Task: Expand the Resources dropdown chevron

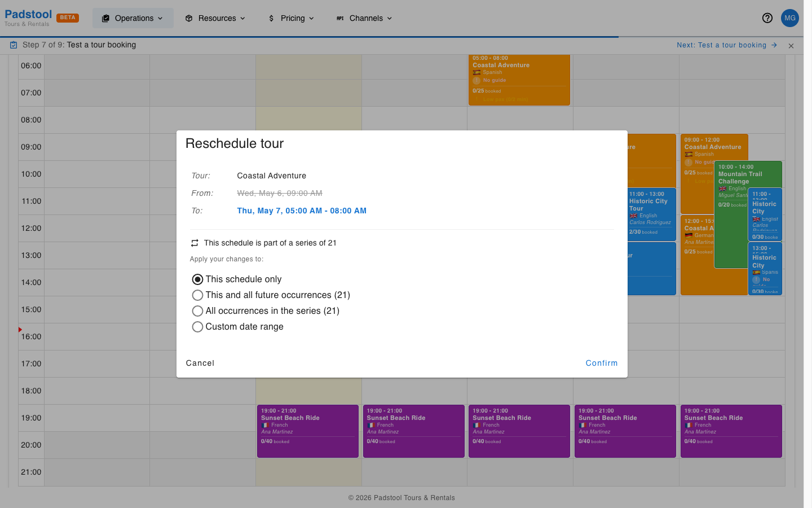Action: [x=243, y=18]
